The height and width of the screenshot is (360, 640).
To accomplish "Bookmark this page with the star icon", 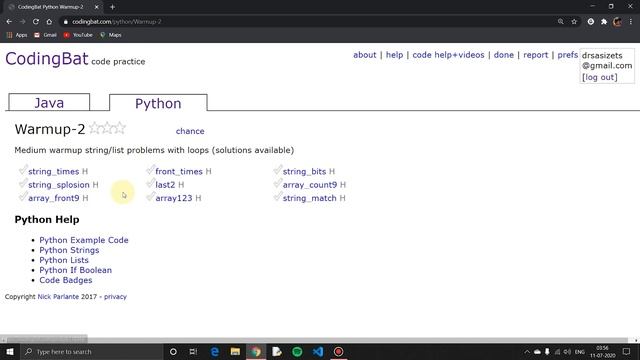I will point(574,22).
